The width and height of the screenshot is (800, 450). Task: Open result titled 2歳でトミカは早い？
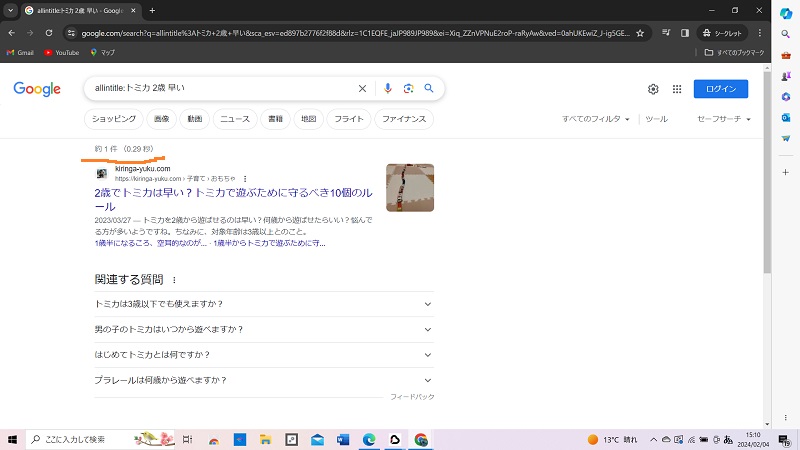233,199
